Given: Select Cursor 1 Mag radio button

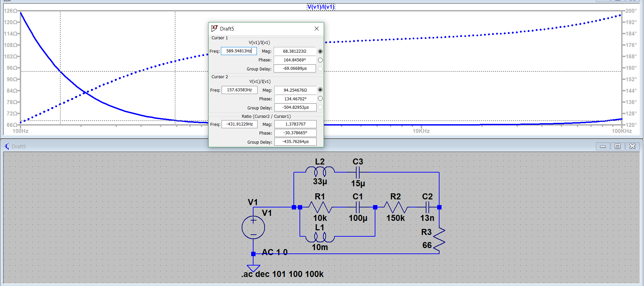Looking at the screenshot, I should [x=320, y=51].
